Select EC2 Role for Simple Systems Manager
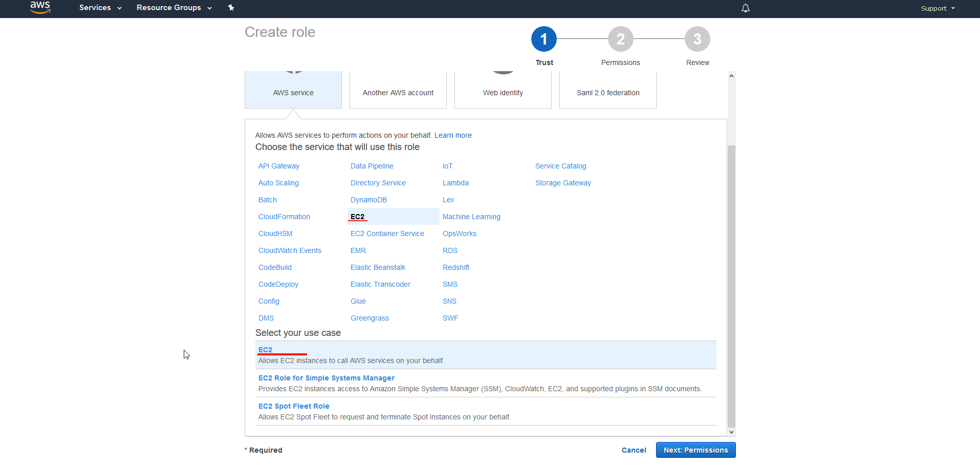Image resolution: width=980 pixels, height=466 pixels. point(326,378)
